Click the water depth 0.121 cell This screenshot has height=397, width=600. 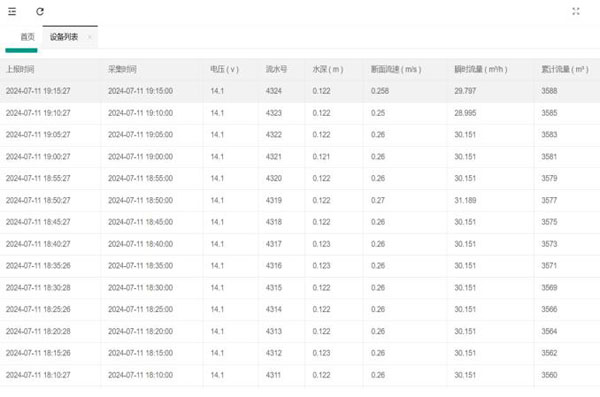pyautogui.click(x=321, y=157)
